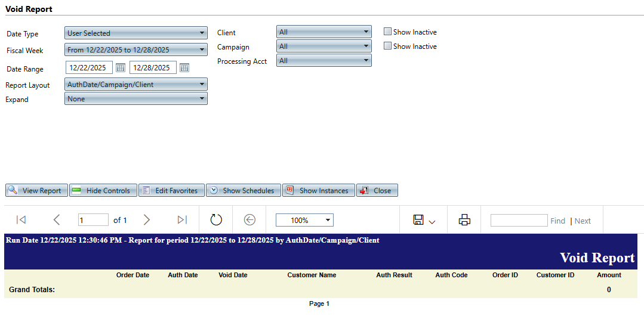Open calendar picker for start date

click(121, 68)
